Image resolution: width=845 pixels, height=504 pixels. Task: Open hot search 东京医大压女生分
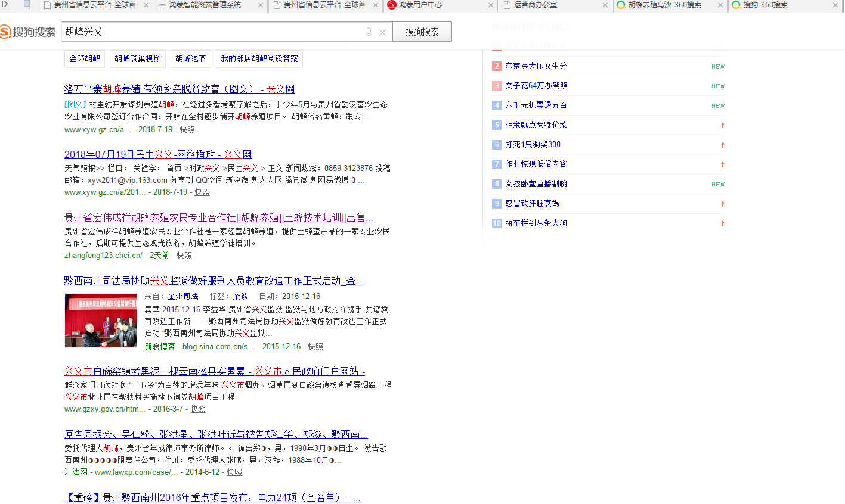pyautogui.click(x=536, y=66)
